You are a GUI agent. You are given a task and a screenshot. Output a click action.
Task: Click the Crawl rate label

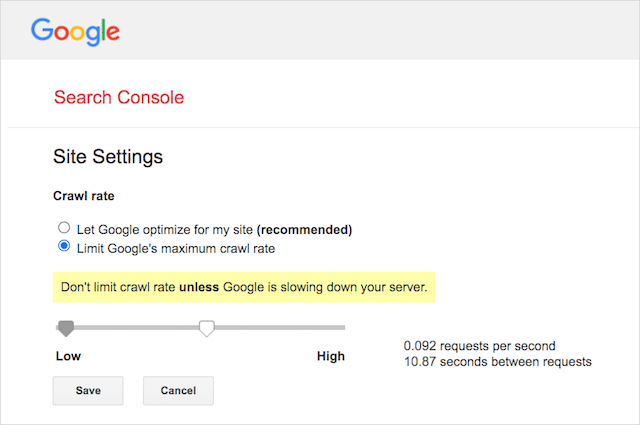click(84, 196)
